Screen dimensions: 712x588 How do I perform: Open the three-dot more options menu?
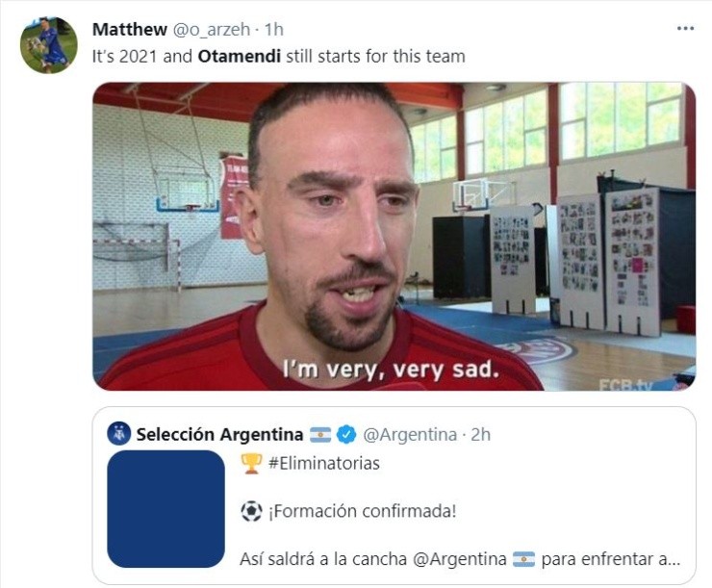[685, 29]
